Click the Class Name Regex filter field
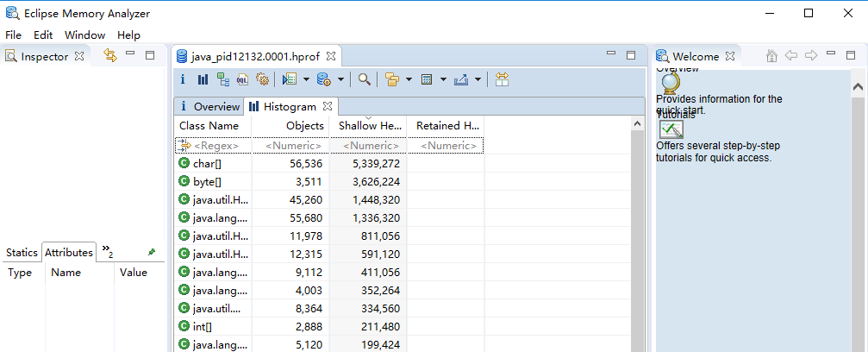This screenshot has height=352, width=868. pyautogui.click(x=213, y=146)
